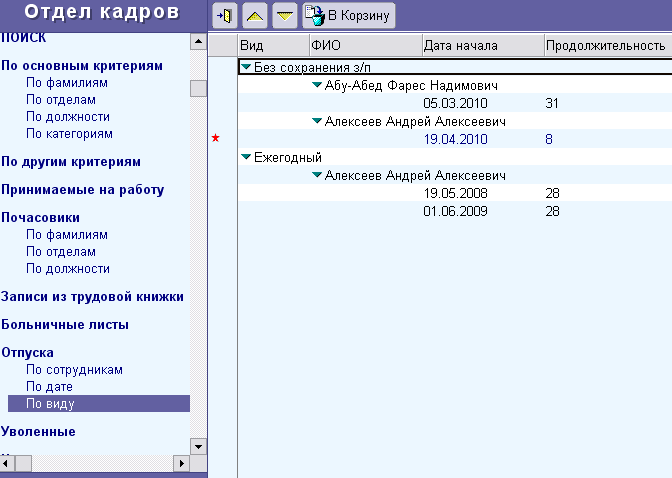Select 'По отделам' under По основным критериям

[61, 100]
